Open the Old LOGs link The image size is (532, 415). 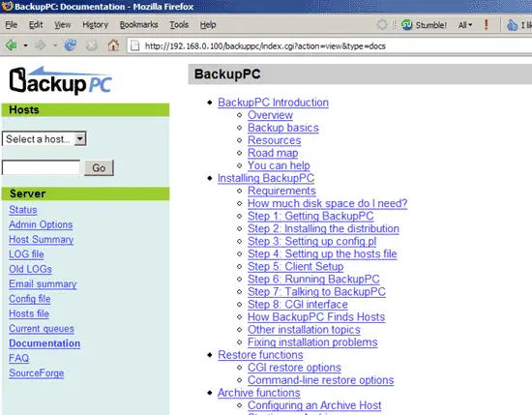coord(30,269)
